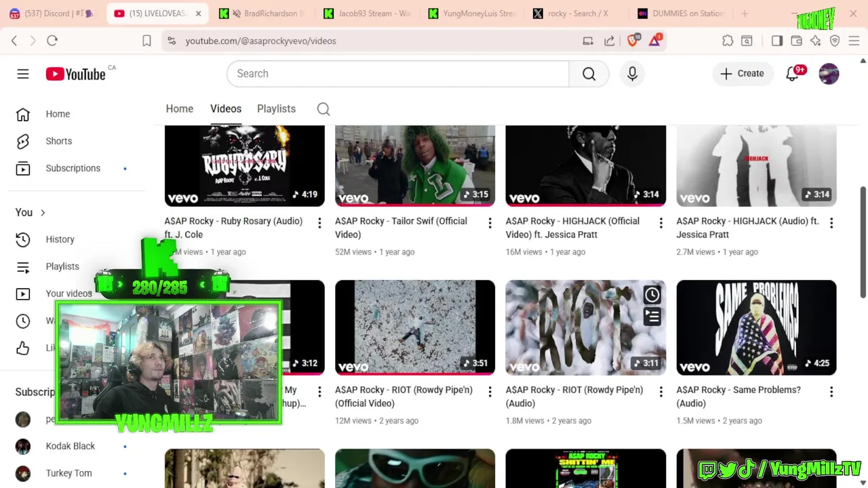Open options for HIGHJACK Official Video
Image resolution: width=868 pixels, height=488 pixels.
tap(660, 222)
